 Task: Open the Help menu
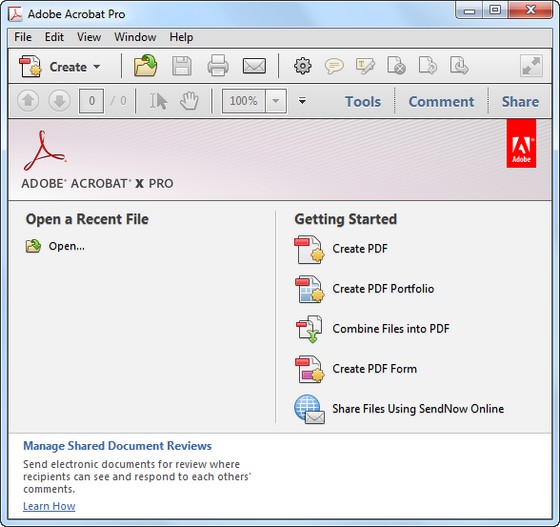point(181,37)
